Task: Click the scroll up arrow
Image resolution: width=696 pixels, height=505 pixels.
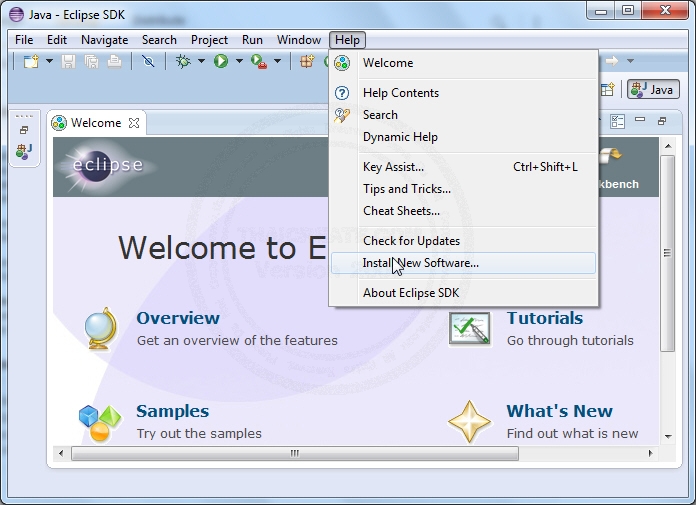Action: pyautogui.click(x=668, y=146)
